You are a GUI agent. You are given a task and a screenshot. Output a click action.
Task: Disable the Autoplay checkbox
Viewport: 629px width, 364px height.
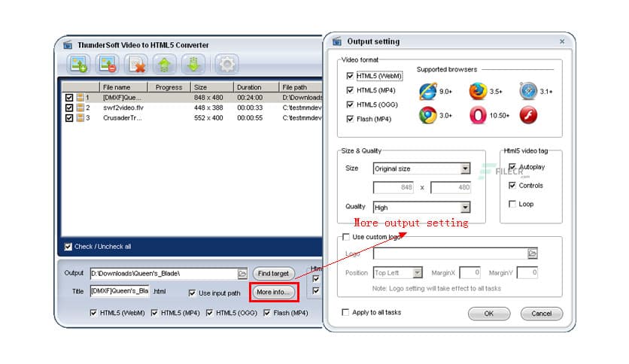click(x=512, y=167)
